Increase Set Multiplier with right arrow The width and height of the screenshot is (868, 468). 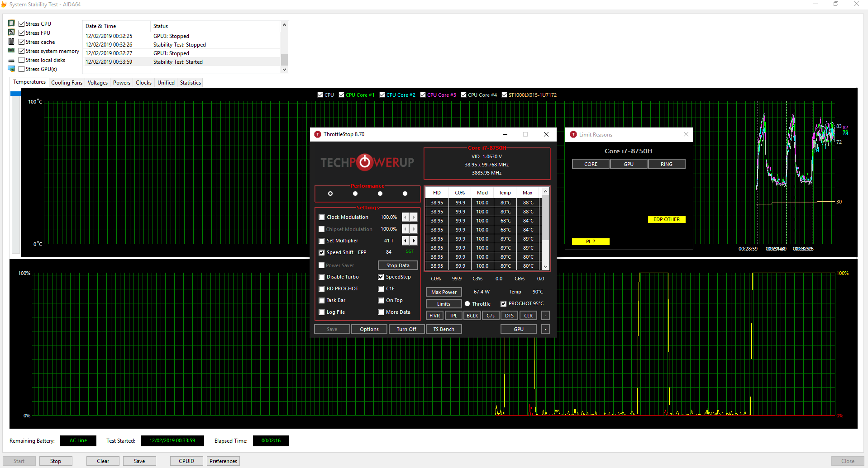pos(414,241)
